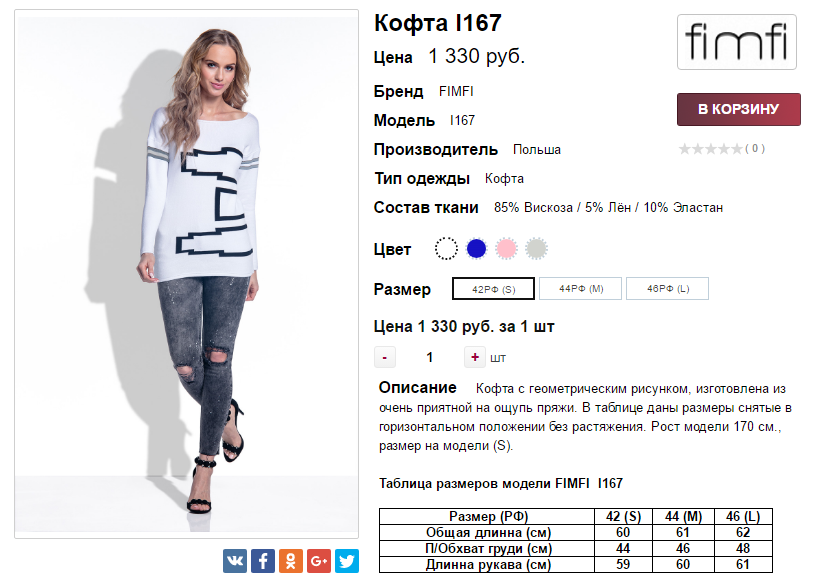Select size 42РФ (S)

(x=493, y=289)
